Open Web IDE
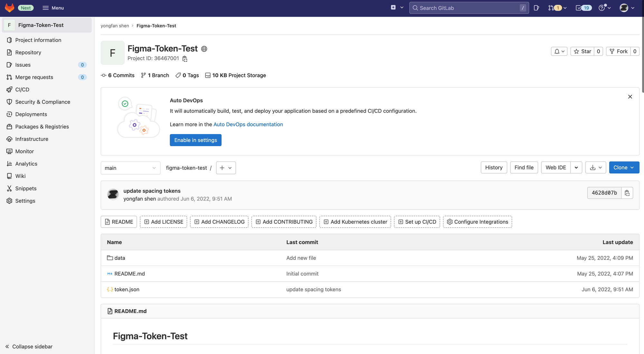Screen dimensions: 644x354 (556, 167)
